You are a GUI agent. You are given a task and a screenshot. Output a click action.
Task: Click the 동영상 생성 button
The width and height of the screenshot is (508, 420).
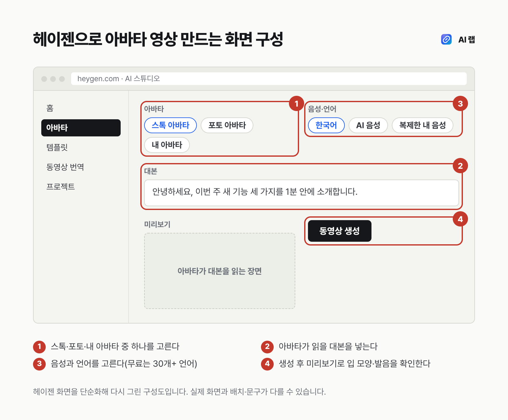[340, 231]
